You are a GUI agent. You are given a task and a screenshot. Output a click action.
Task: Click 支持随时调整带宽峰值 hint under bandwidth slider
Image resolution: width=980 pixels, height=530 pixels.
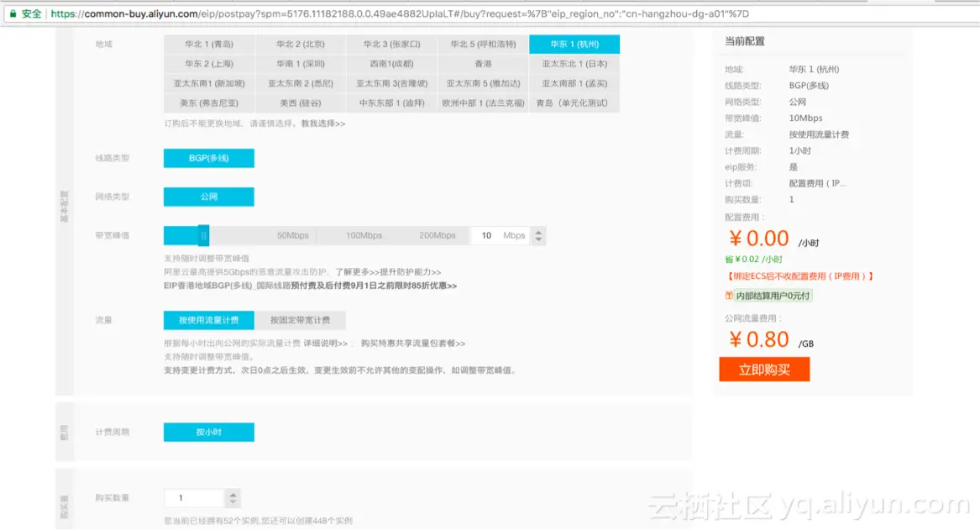pyautogui.click(x=207, y=258)
